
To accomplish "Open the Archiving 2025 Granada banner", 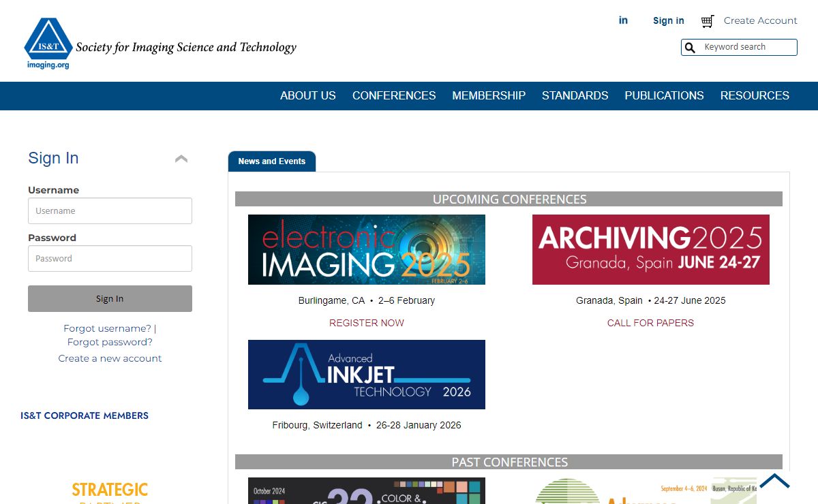I will pyautogui.click(x=651, y=249).
